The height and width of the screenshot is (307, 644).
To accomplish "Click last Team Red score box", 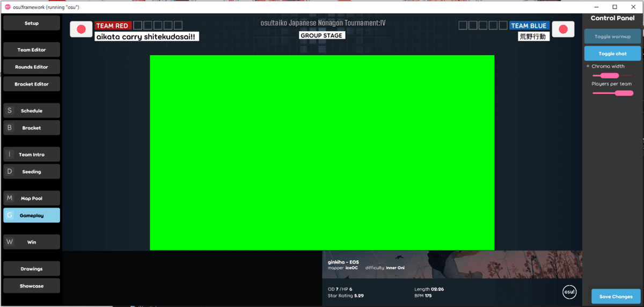I will tap(178, 25).
